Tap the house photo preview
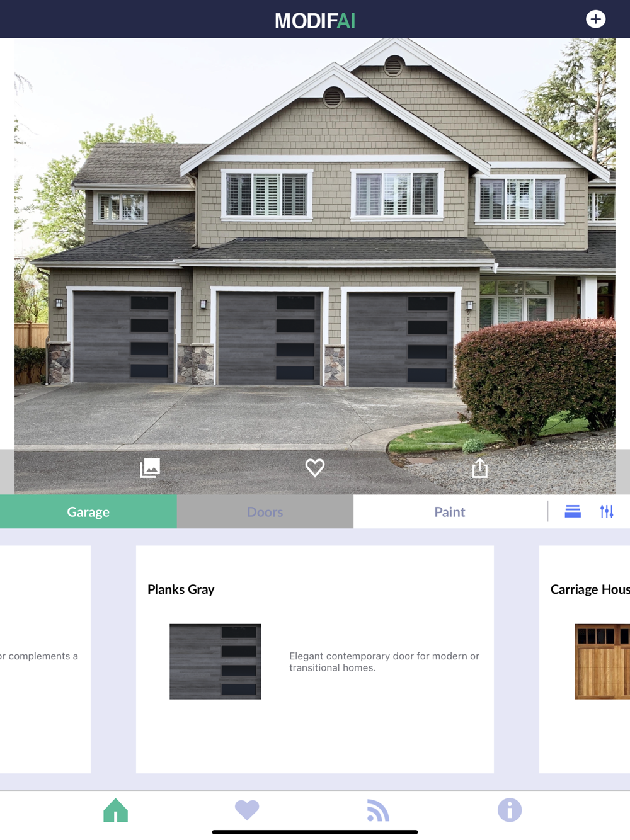630x840 pixels. pos(315,243)
